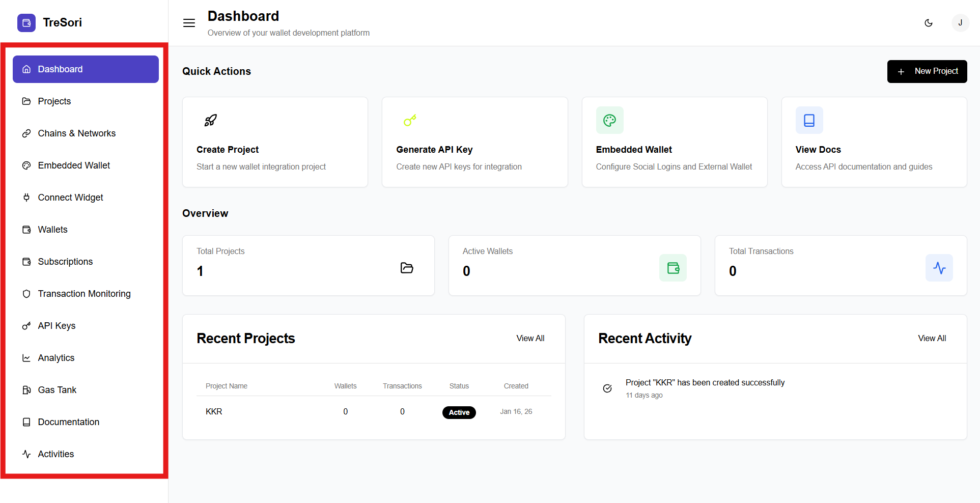This screenshot has height=503, width=980.
Task: Click the rocket icon on Create Project
Action: coord(210,120)
